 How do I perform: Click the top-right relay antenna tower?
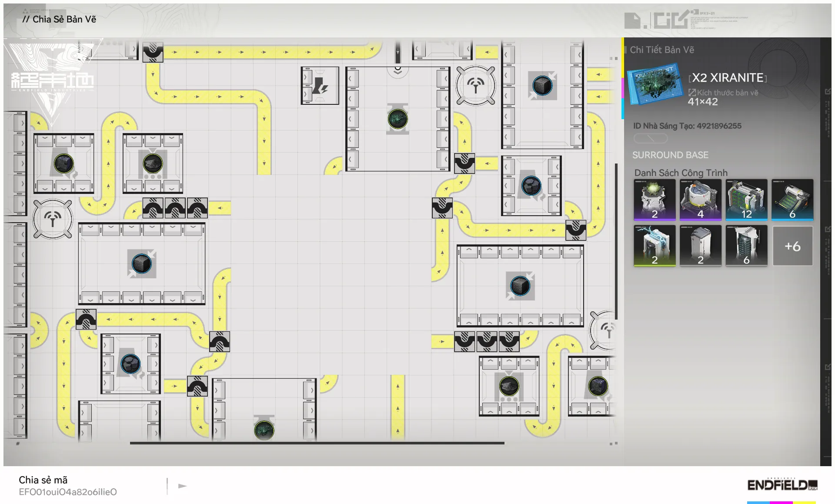point(476,86)
